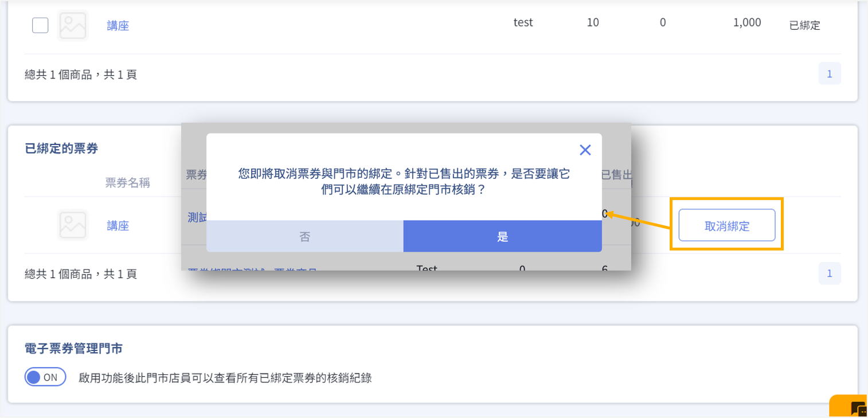Open the orange chat widget icon
The width and height of the screenshot is (868, 418).
click(857, 408)
